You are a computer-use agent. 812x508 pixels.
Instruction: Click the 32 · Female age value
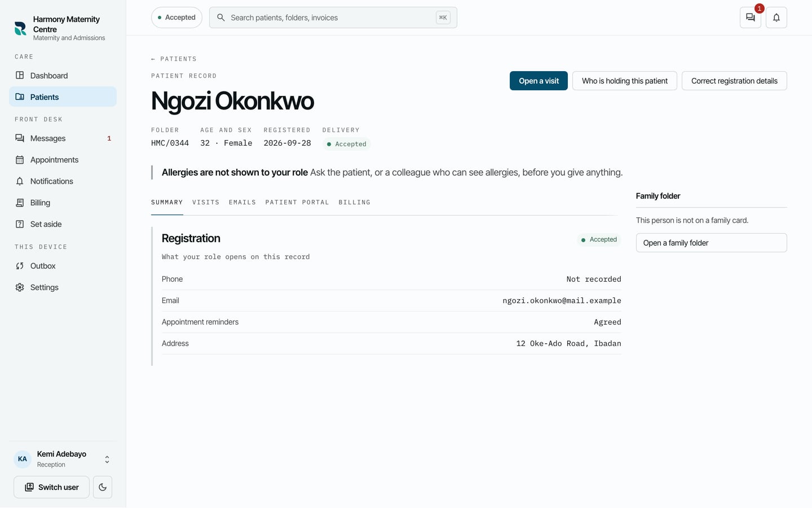pos(226,143)
